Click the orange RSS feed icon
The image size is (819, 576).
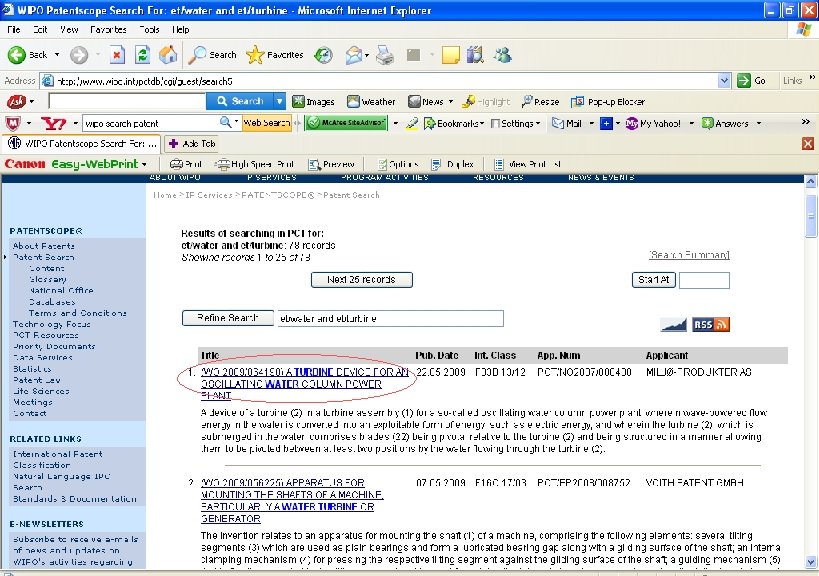711,324
